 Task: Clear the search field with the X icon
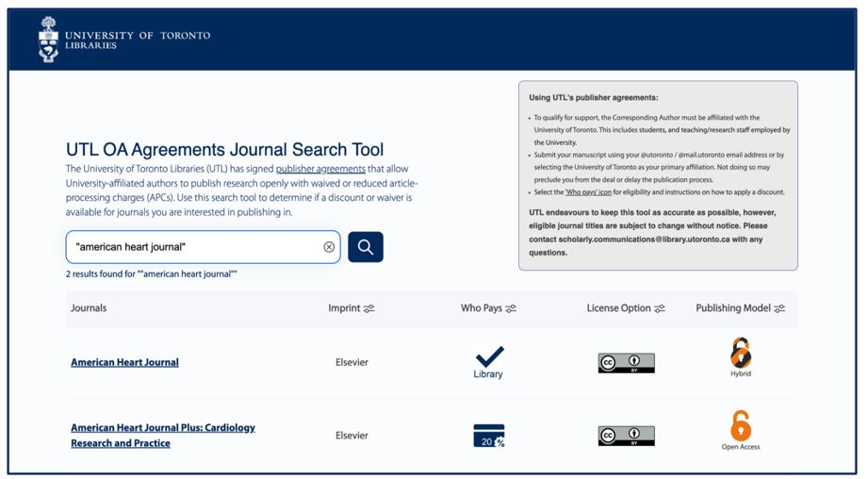[329, 247]
